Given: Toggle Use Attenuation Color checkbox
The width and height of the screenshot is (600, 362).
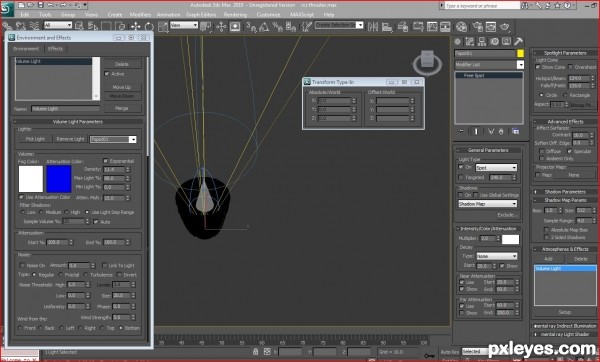Looking at the screenshot, I should (x=21, y=197).
